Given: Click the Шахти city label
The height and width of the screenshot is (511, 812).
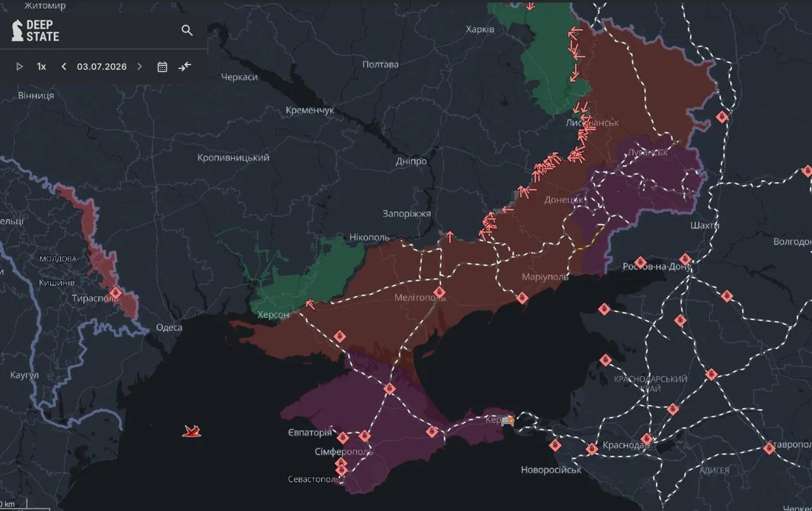Looking at the screenshot, I should point(705,225).
